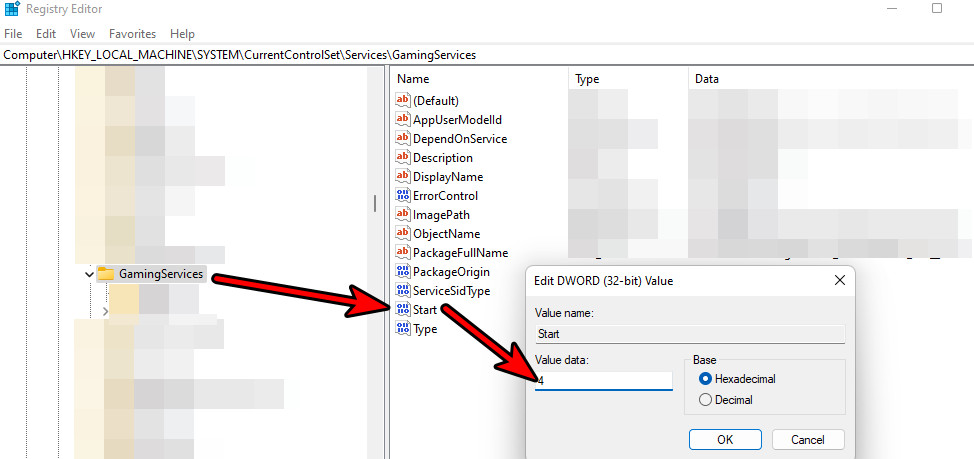Screen dimensions: 974x459
Task: Select the PackageOrigin value name
Action: 451,272
